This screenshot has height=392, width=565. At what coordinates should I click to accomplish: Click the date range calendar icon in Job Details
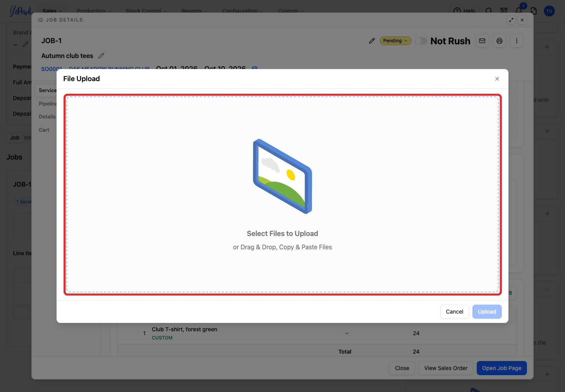pyautogui.click(x=255, y=69)
